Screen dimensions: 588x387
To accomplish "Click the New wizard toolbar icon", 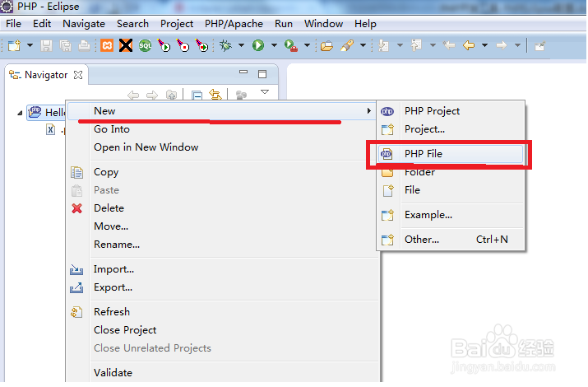I will click(14, 46).
